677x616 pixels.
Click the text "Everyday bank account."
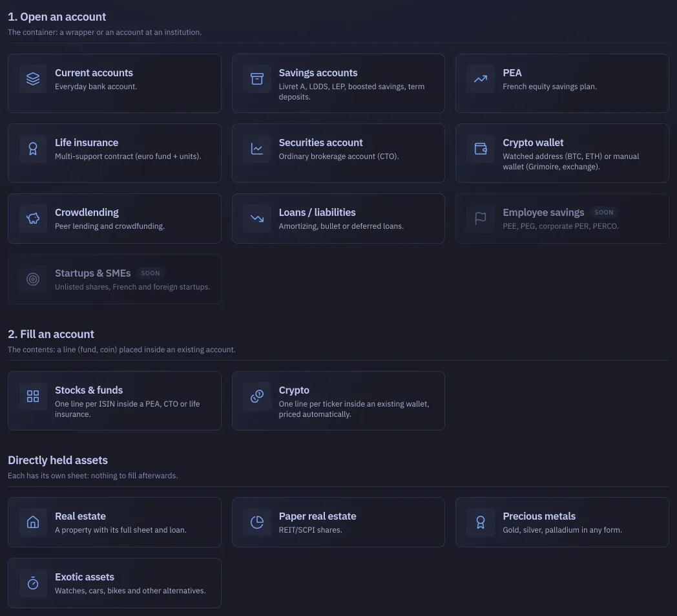96,87
